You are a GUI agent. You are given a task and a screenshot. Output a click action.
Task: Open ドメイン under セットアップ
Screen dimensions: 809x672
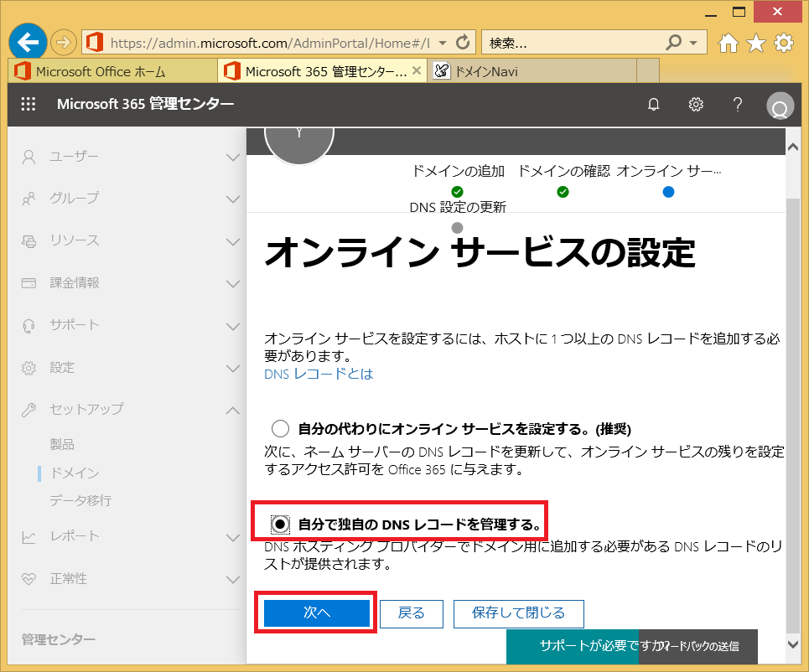pyautogui.click(x=75, y=473)
